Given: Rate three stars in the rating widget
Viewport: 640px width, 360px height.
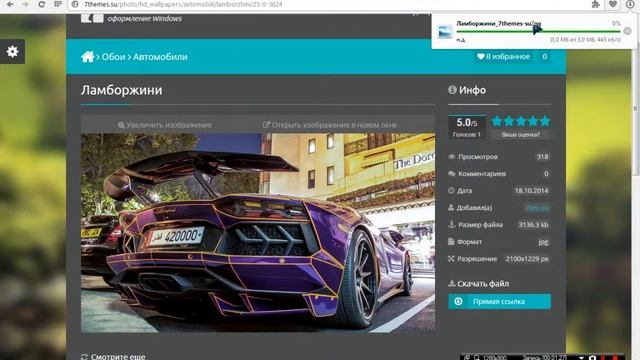Looking at the screenshot, I should click(x=521, y=121).
